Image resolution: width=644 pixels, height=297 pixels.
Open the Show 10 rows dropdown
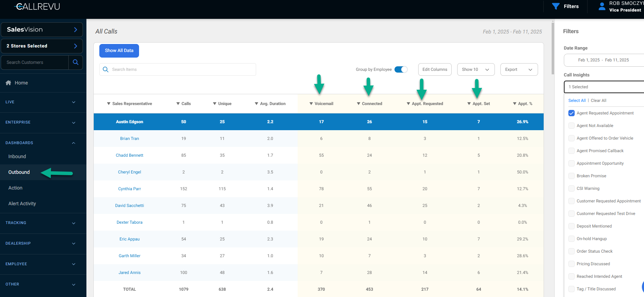click(x=475, y=69)
